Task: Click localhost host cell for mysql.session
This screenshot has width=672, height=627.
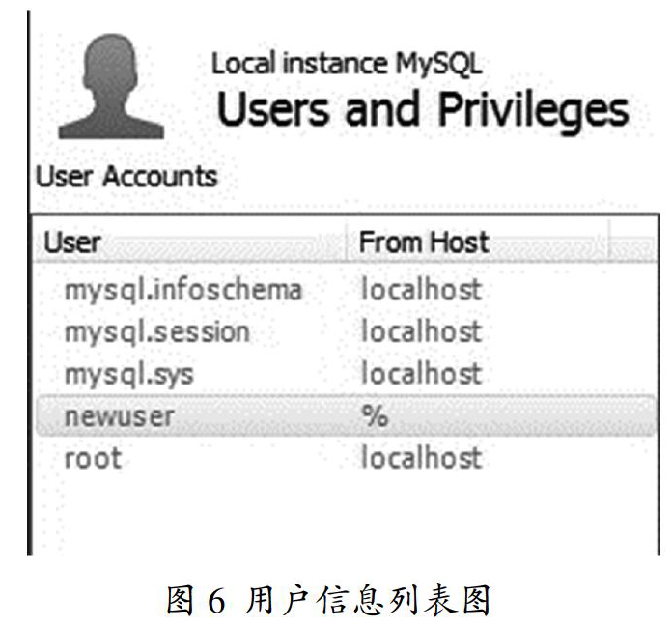Action: coord(421,331)
